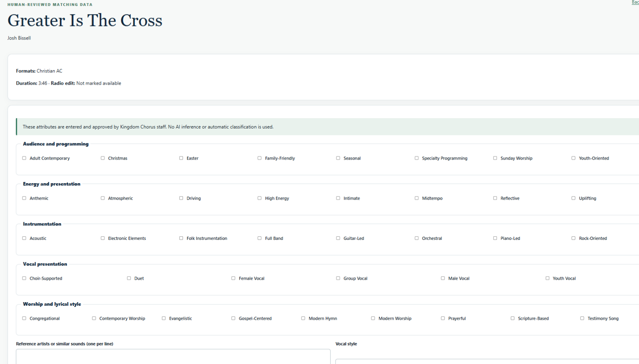Mark the Scripture-Based checkbox
639x364 pixels.
(513, 318)
